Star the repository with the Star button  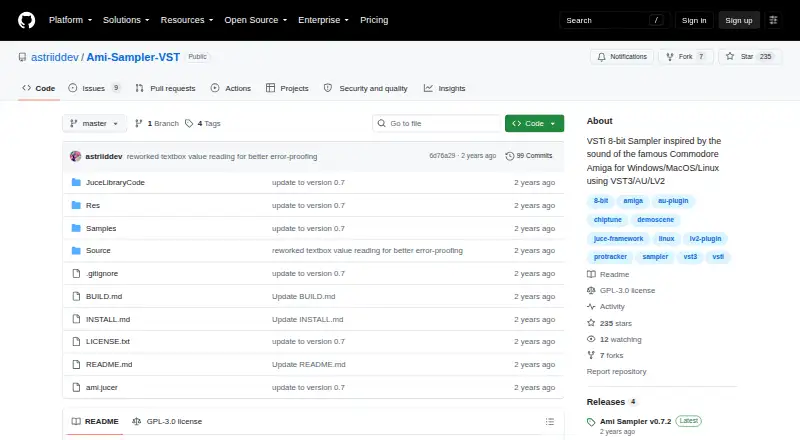[x=749, y=57]
